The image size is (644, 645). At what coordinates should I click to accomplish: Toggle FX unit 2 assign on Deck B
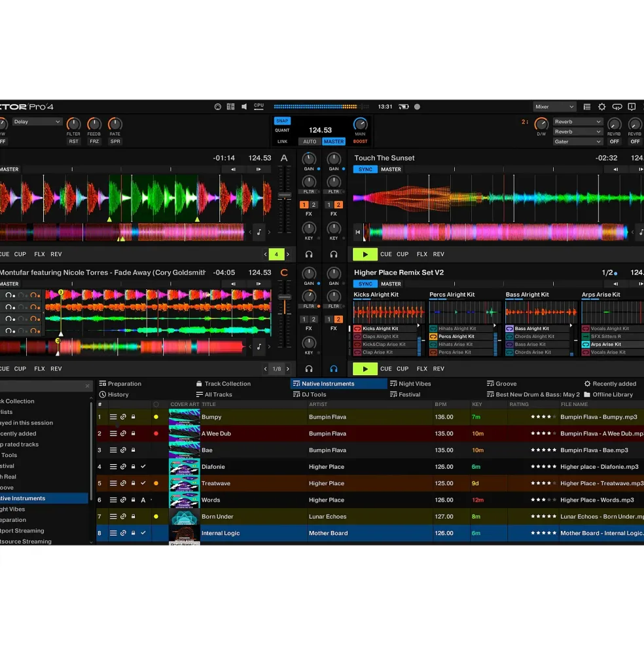(x=338, y=204)
